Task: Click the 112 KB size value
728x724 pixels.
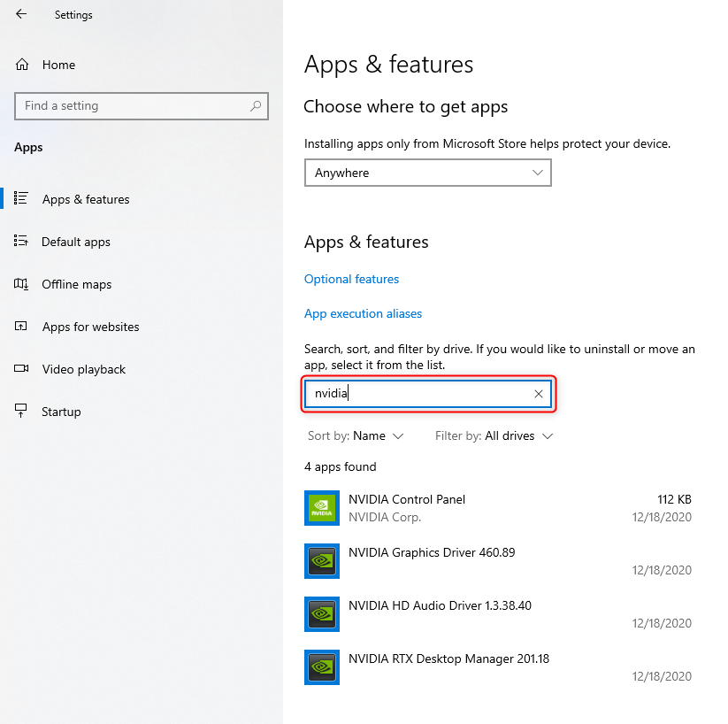Action: tap(674, 499)
